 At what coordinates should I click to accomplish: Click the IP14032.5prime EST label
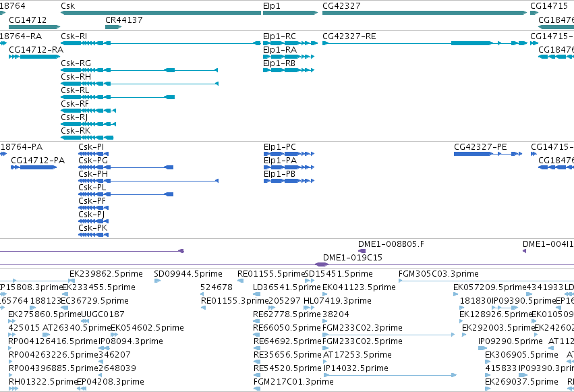[356, 368]
